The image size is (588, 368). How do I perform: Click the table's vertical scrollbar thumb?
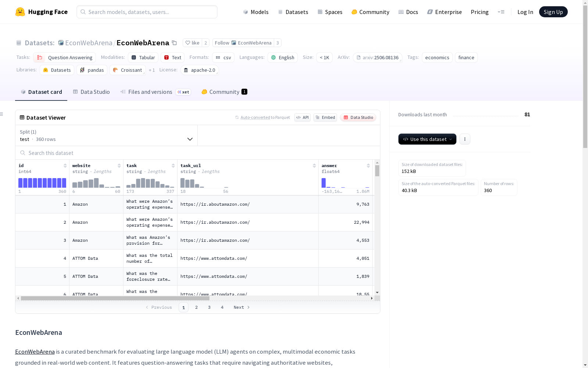tap(377, 171)
